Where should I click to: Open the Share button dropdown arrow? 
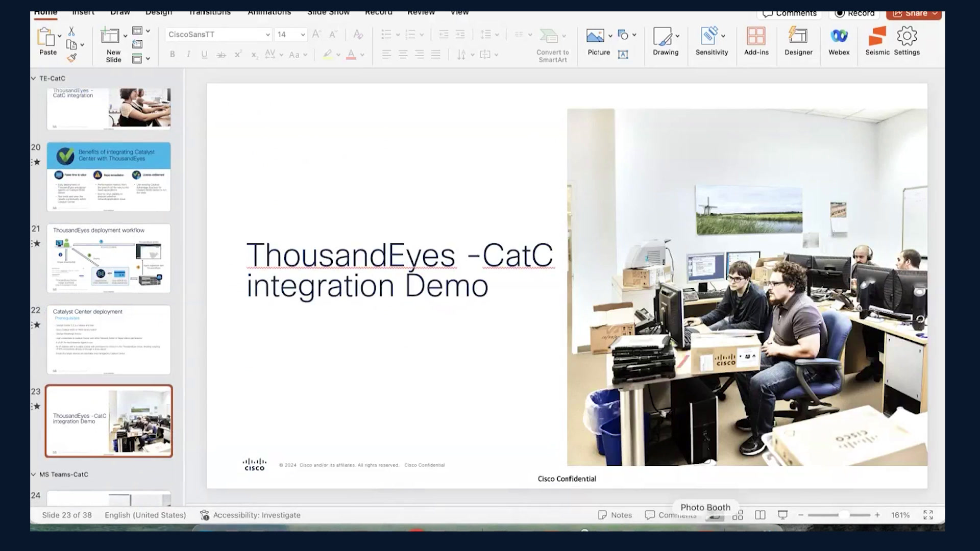(x=935, y=14)
